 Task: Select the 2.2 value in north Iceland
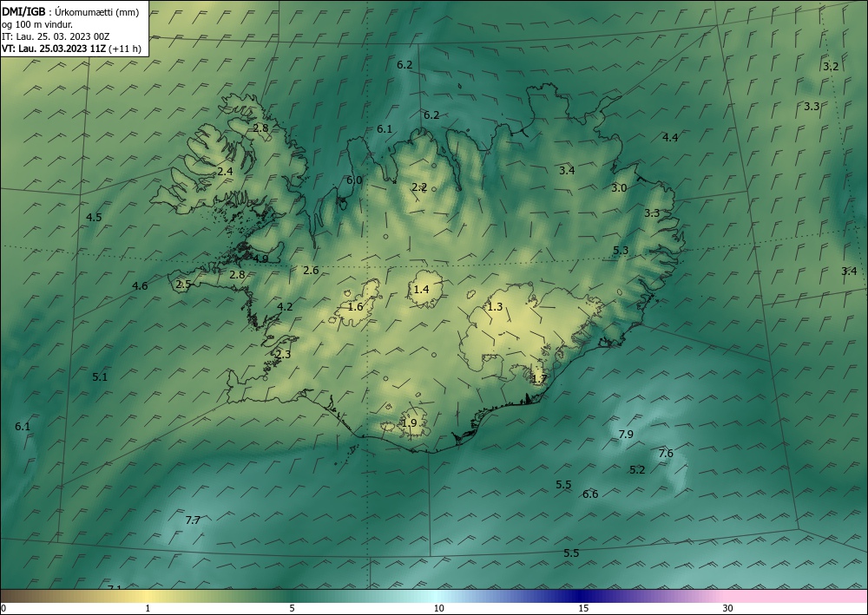pyautogui.click(x=419, y=187)
